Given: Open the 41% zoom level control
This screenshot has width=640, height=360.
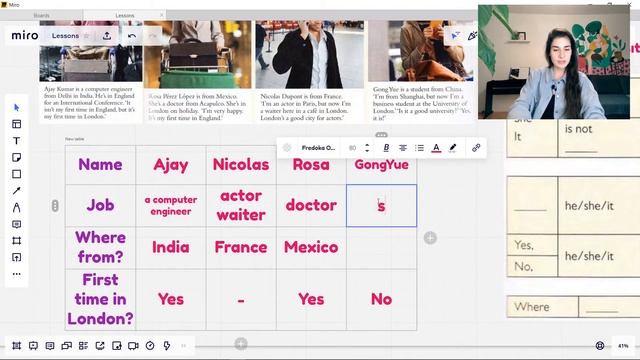Looking at the screenshot, I should pos(623,346).
